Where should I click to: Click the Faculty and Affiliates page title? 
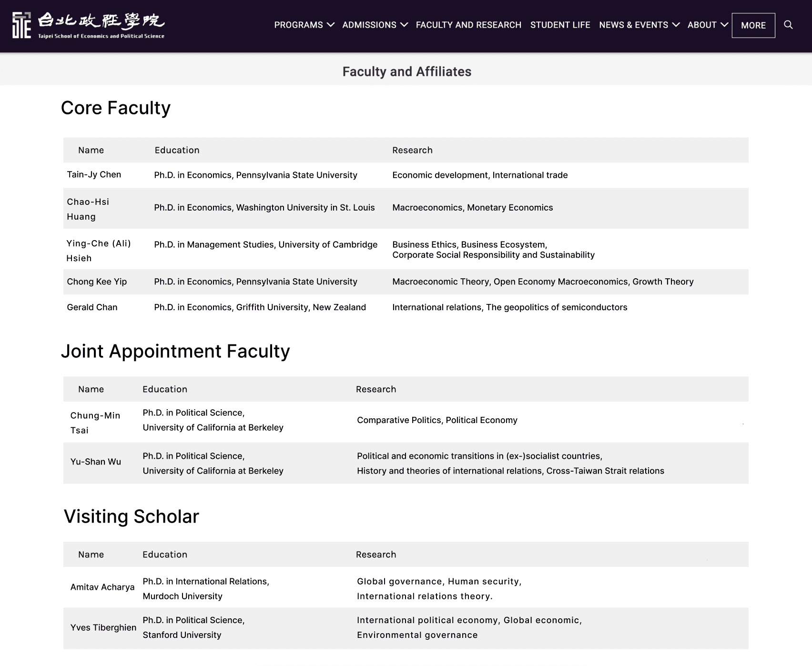(x=407, y=71)
